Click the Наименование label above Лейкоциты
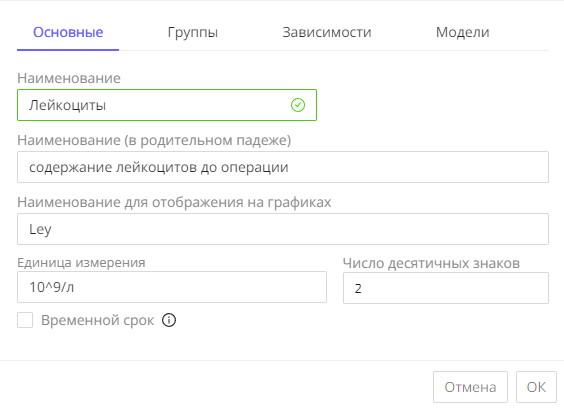 click(x=69, y=78)
